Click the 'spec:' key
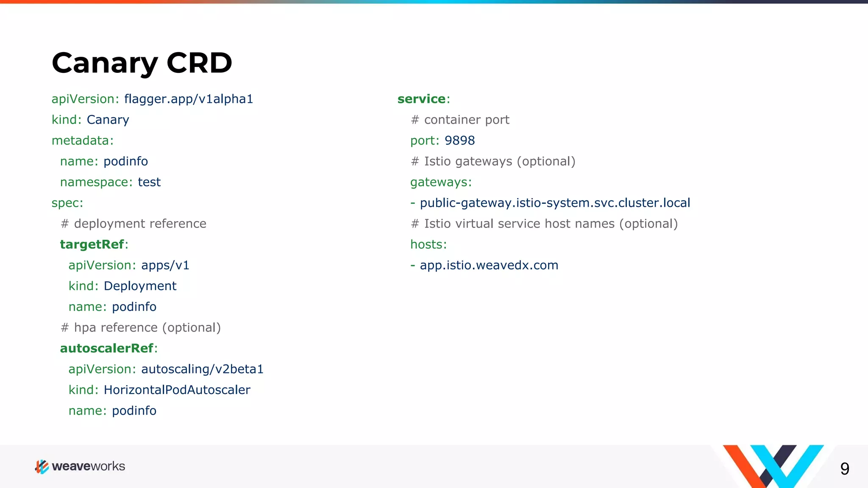The image size is (868, 488). click(67, 203)
